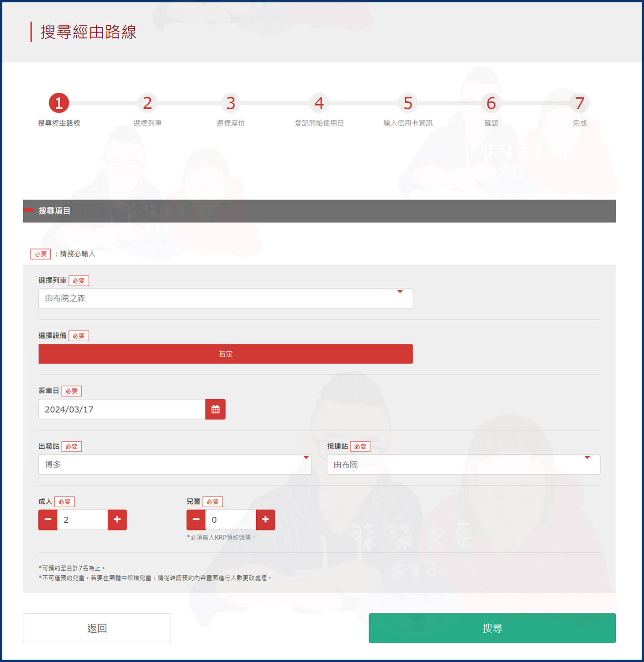644x662 pixels.
Task: Click the minus icon beside the child counter
Action: point(195,519)
